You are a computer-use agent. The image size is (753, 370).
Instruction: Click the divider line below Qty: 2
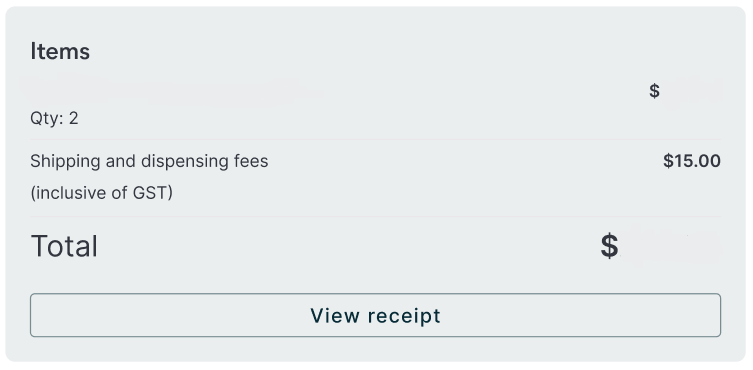[x=375, y=139]
